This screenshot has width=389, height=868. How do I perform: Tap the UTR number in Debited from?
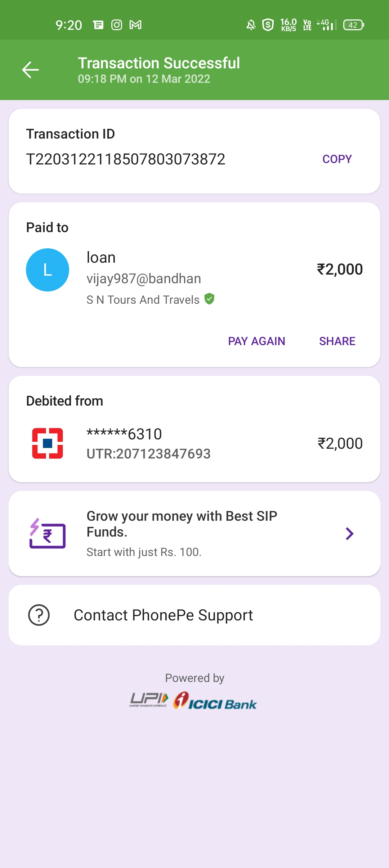(148, 454)
